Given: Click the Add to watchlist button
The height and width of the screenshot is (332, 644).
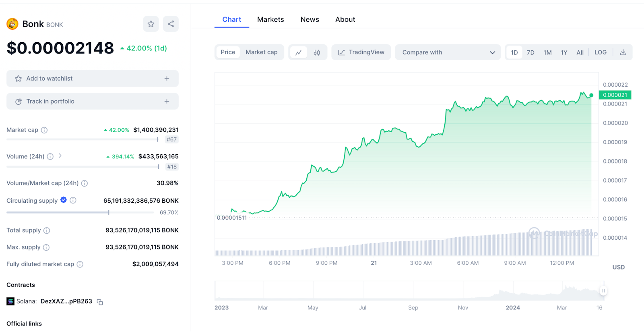Looking at the screenshot, I should tap(93, 79).
